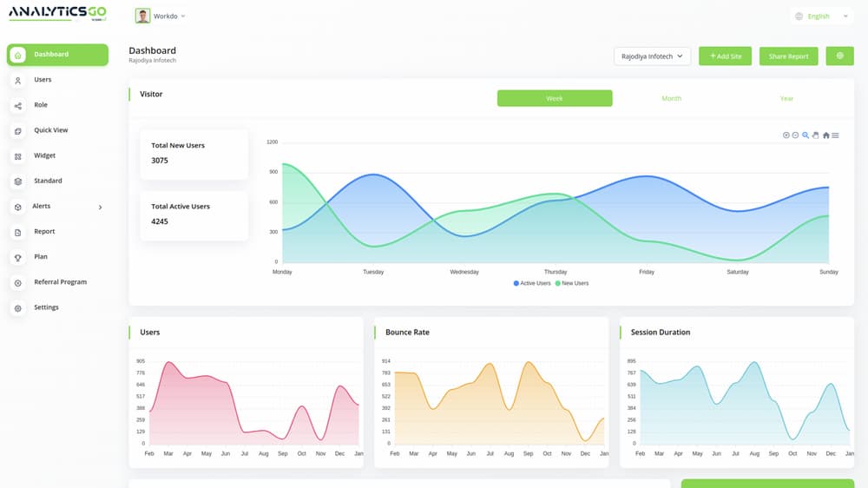Click the Quick View icon
Viewport: 868px width, 488px height.
pos(17,131)
